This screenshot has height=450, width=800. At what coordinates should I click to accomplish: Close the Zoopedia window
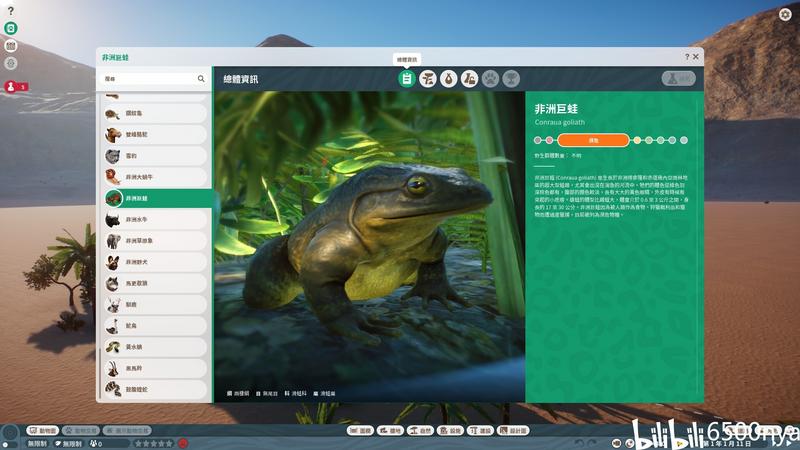(x=695, y=57)
